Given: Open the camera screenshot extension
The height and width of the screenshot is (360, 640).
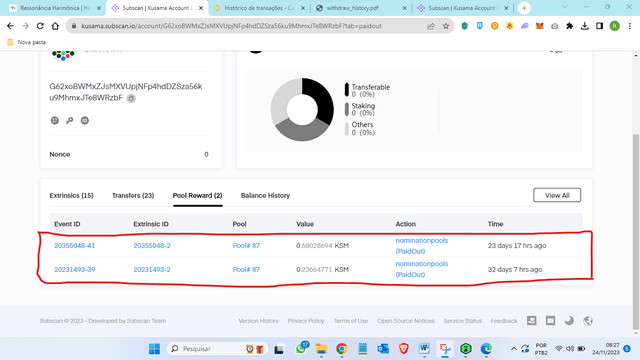Looking at the screenshot, I should click(554, 26).
